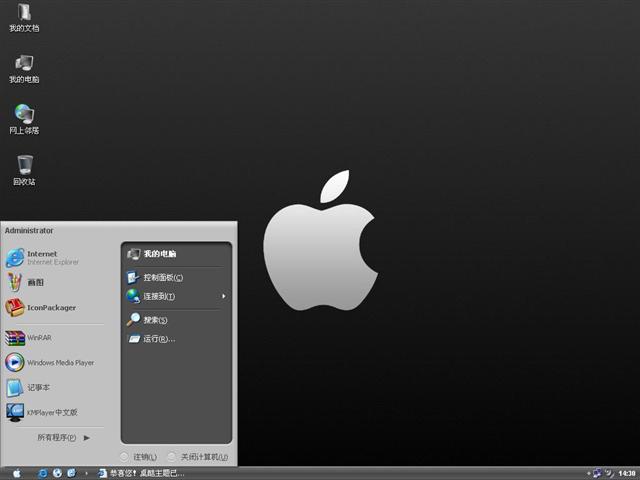Select the 我的文档 desktop icon
This screenshot has height=480, width=640.
coord(24,16)
